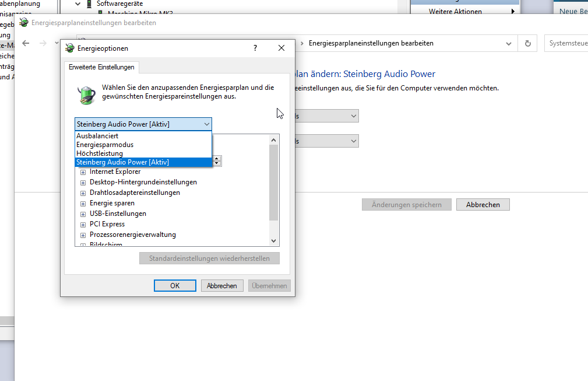
Task: Select Ausbalanciert from the plan list
Action: coord(97,136)
